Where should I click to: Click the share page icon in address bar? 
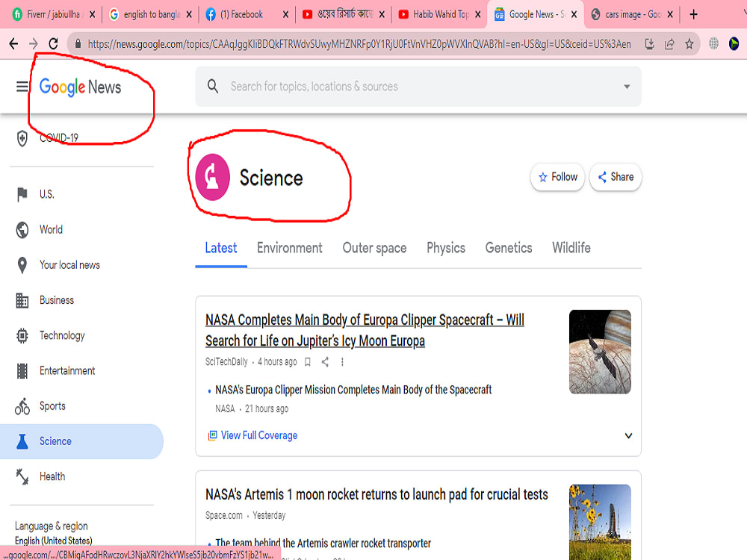(669, 44)
